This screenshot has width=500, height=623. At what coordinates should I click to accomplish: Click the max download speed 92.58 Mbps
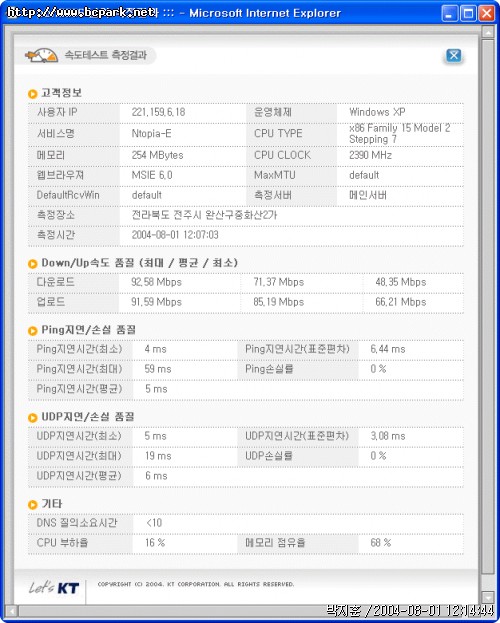point(156,282)
